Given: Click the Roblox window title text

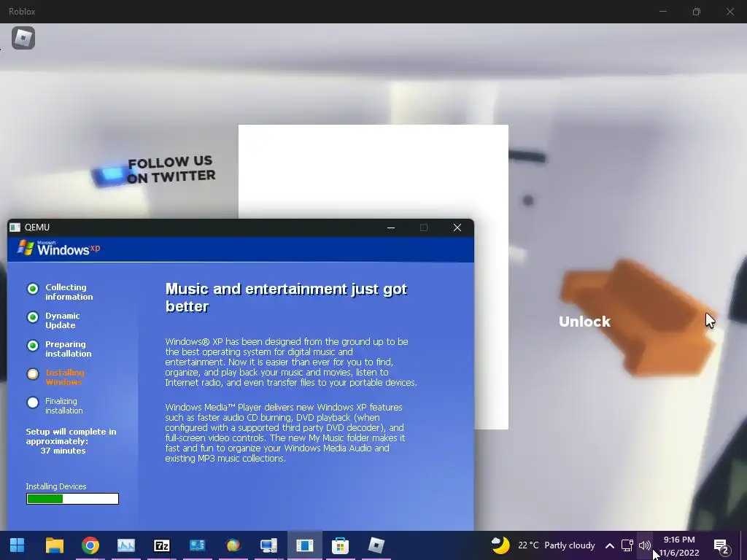Looking at the screenshot, I should pyautogui.click(x=22, y=12).
